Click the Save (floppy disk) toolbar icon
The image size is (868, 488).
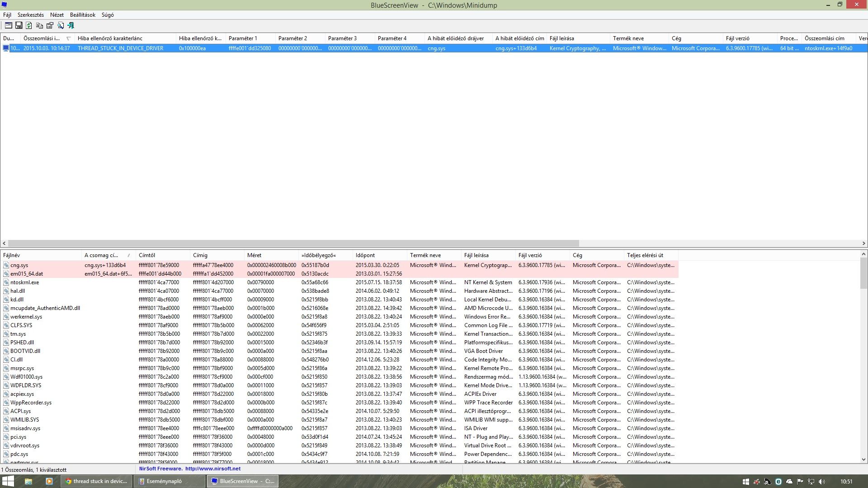point(19,26)
